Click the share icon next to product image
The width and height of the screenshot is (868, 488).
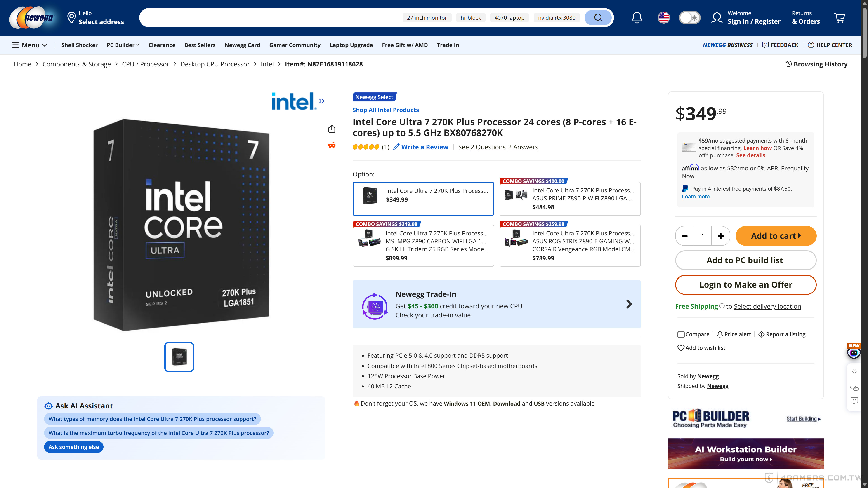tap(332, 128)
